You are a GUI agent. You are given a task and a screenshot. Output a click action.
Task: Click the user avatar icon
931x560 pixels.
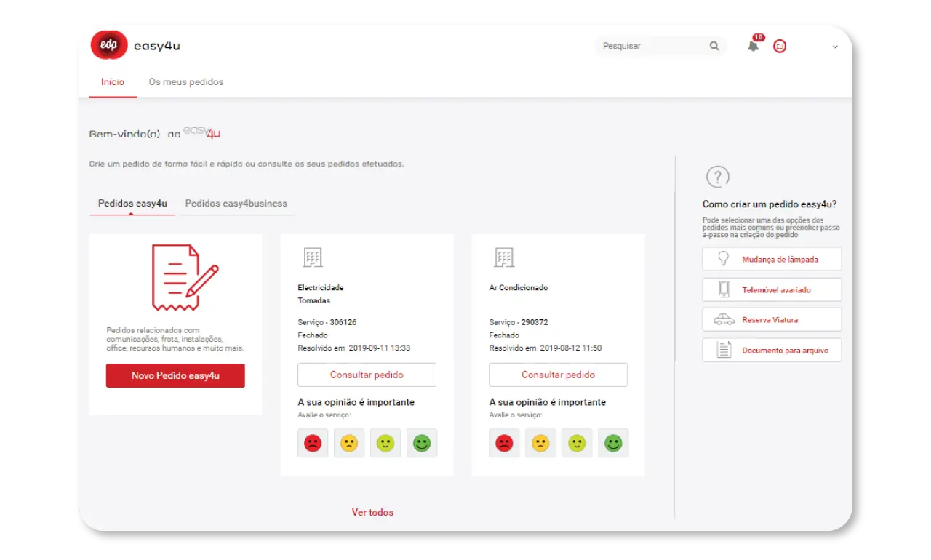(x=780, y=46)
